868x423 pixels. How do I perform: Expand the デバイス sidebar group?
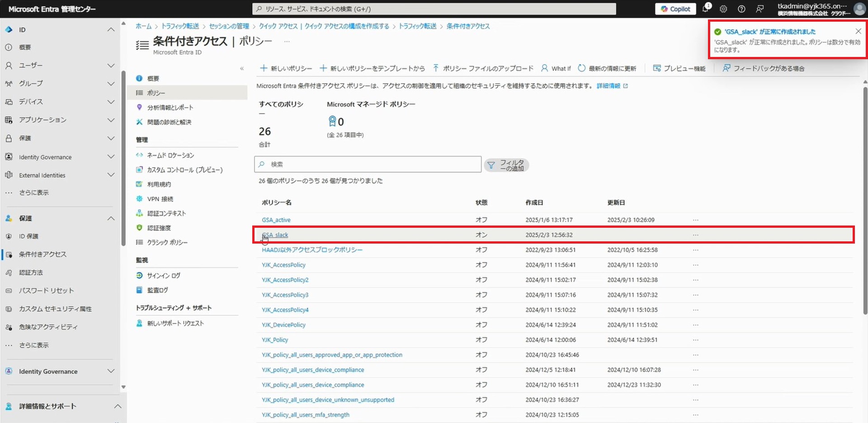111,102
